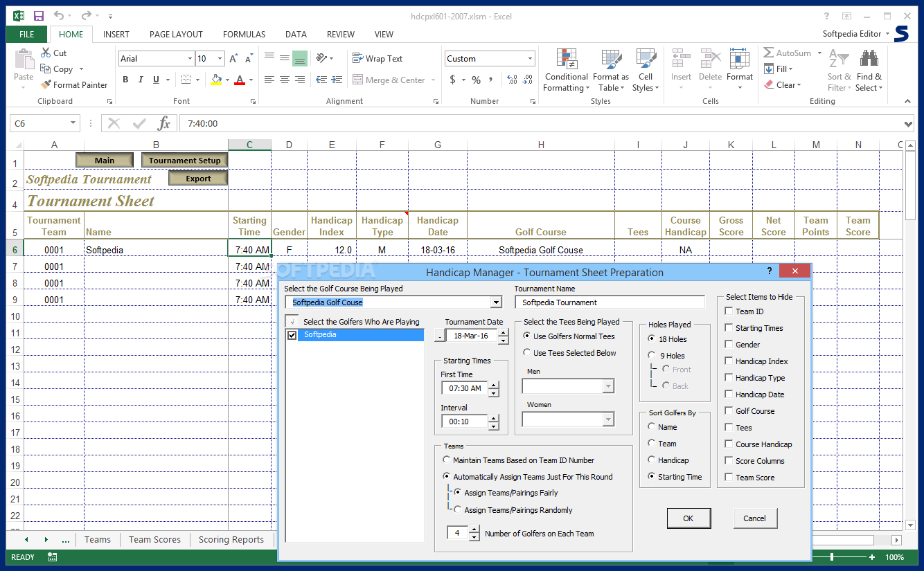Open the font name dropdown
This screenshot has width=924, height=571.
(x=189, y=59)
